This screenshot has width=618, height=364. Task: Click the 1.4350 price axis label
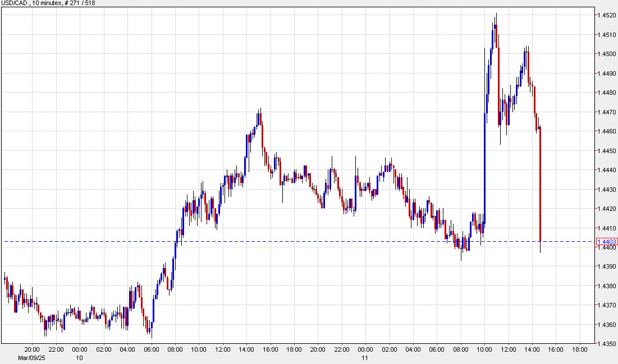pyautogui.click(x=607, y=344)
